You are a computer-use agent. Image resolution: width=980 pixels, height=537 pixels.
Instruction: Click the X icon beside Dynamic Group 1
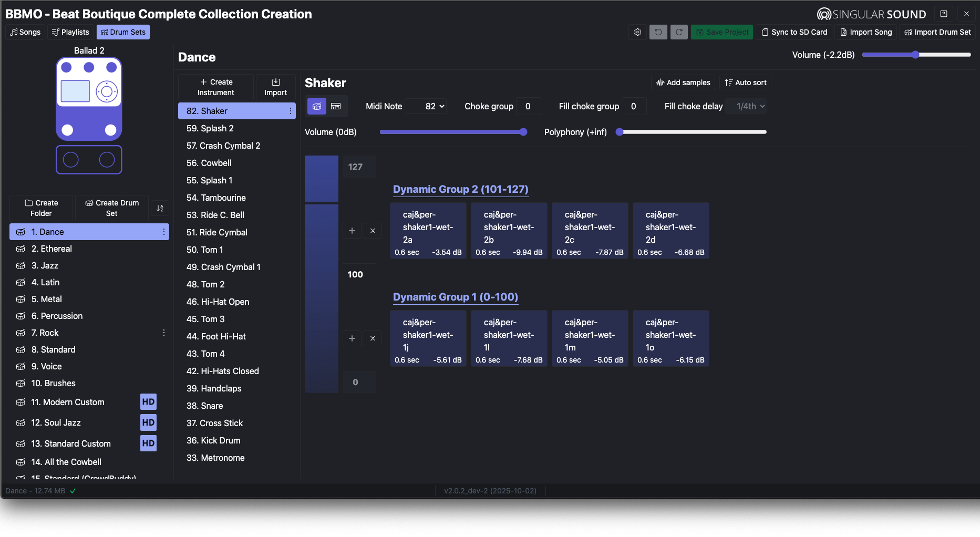[x=373, y=338]
